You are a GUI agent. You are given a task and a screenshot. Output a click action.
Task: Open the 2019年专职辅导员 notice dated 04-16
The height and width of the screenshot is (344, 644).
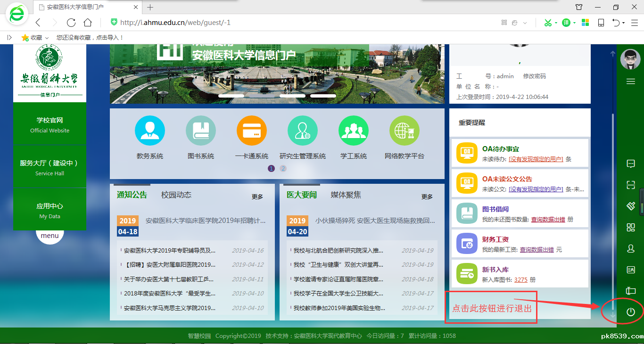pyautogui.click(x=169, y=251)
